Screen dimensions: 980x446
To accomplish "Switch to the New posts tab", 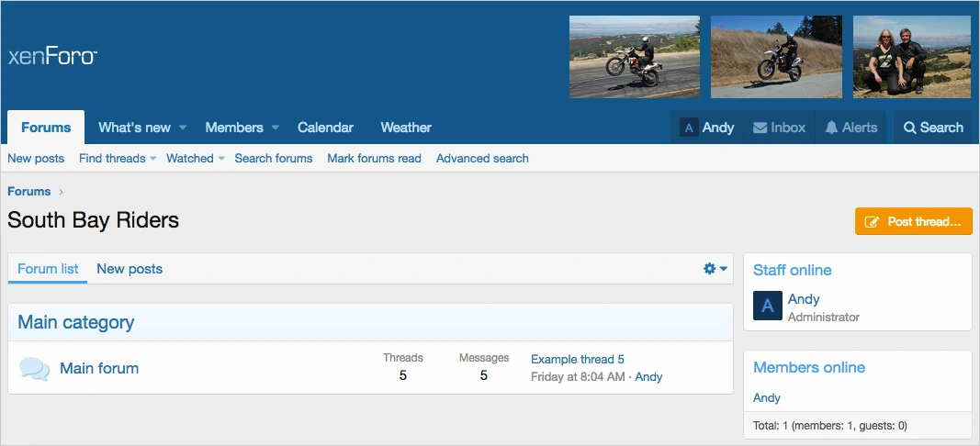I will (130, 269).
